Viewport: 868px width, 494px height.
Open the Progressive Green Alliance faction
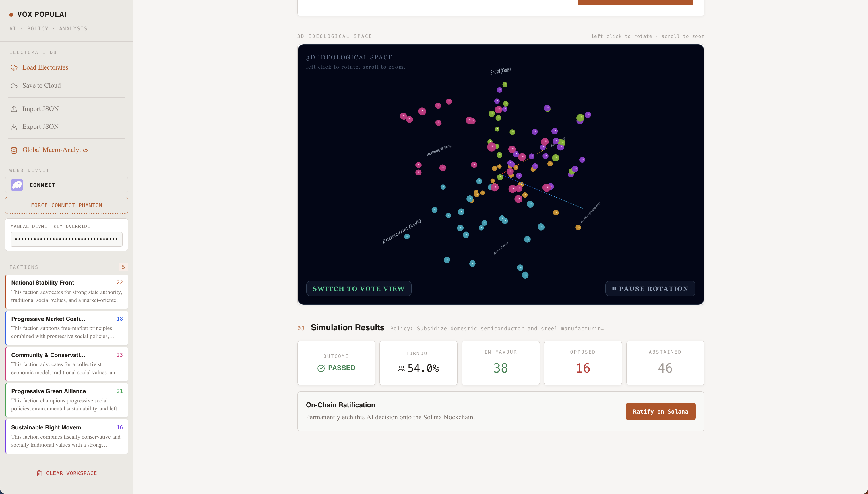[x=67, y=400]
